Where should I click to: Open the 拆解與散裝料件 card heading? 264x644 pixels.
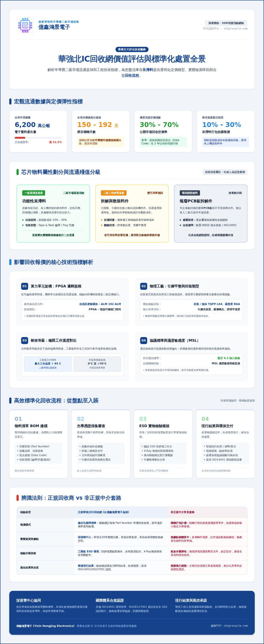click(115, 201)
